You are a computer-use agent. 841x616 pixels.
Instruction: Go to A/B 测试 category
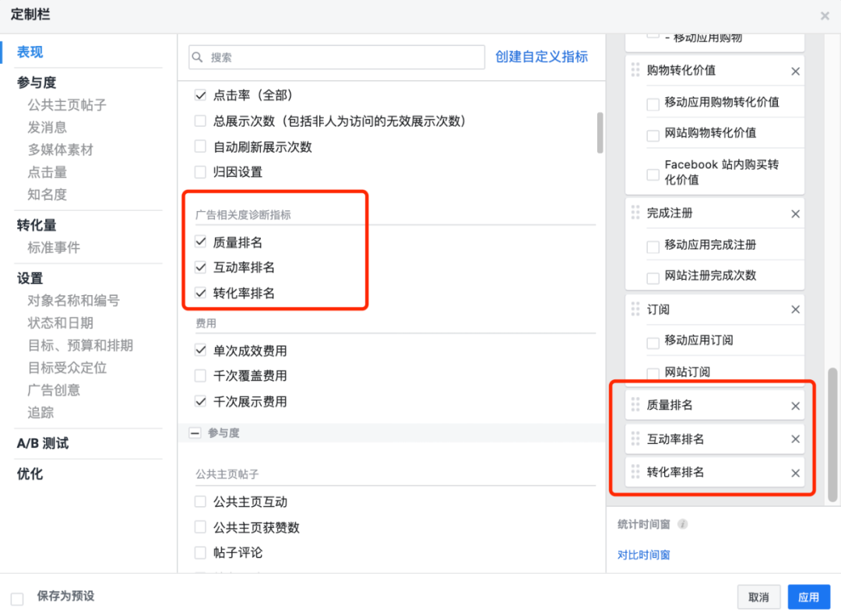click(x=43, y=443)
